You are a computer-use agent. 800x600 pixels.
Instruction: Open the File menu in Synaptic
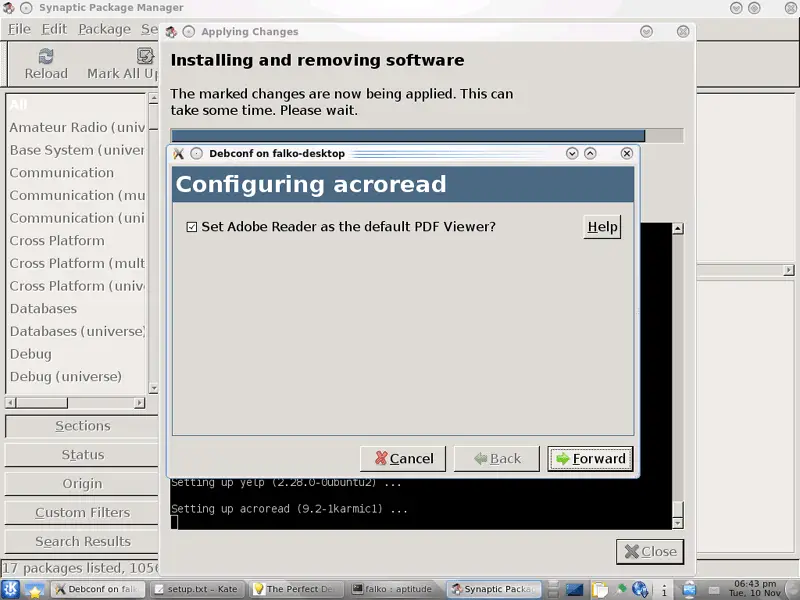point(19,30)
